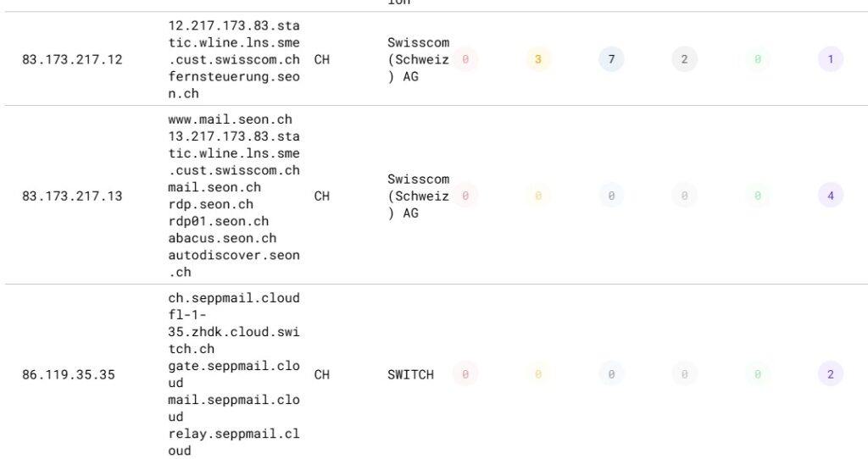Open IP address 86.119.35.35
The image size is (868, 459).
pos(69,374)
